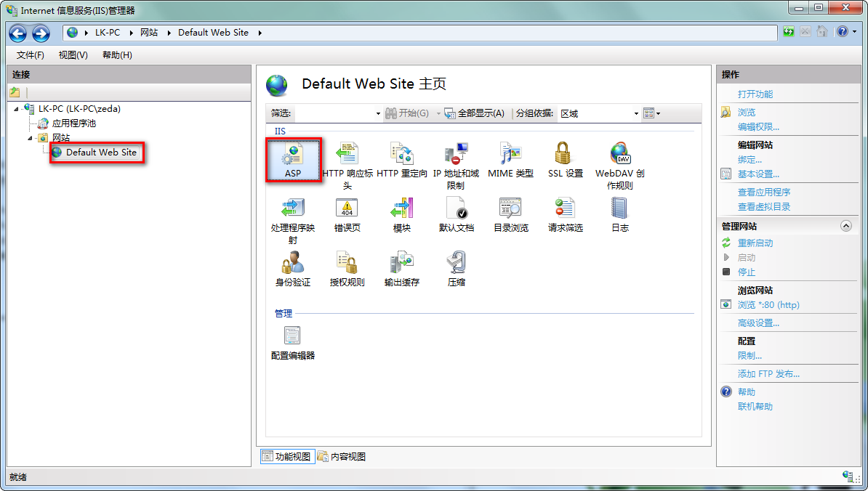Click the refresh page toolbar icon
Screen dimensions: 868x491
pos(789,31)
